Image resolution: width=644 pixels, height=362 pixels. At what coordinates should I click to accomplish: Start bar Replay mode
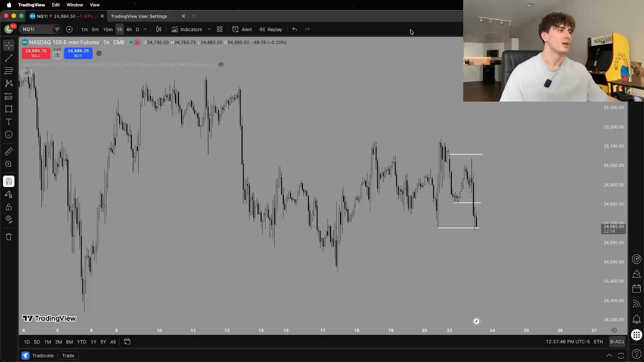[x=271, y=29]
